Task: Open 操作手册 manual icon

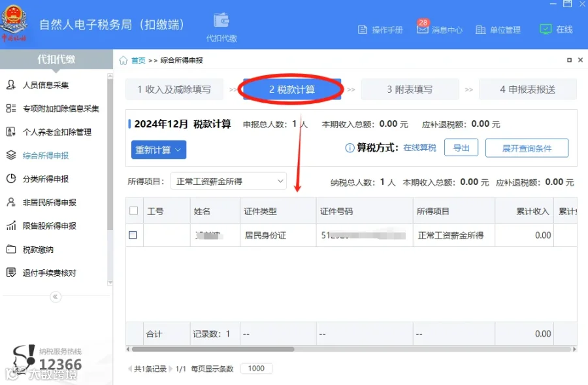Action: (363, 29)
